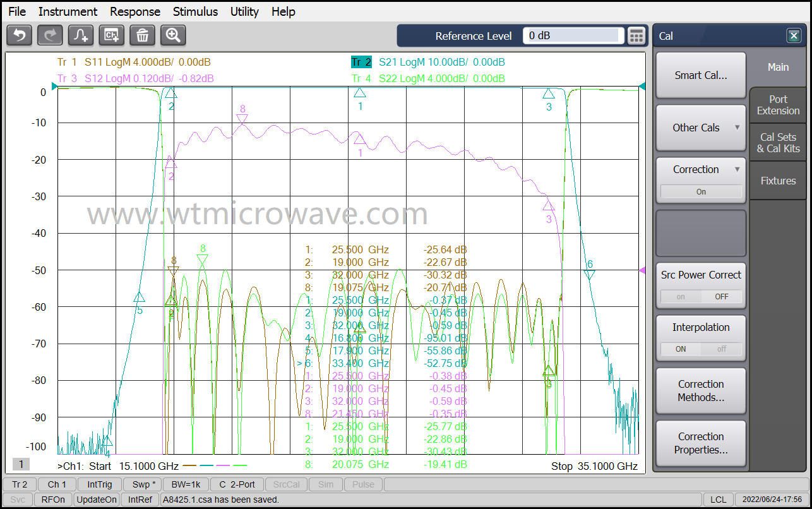This screenshot has width=812, height=509.
Task: Toggle Interpolation ON/off switch
Action: pyautogui.click(x=701, y=349)
